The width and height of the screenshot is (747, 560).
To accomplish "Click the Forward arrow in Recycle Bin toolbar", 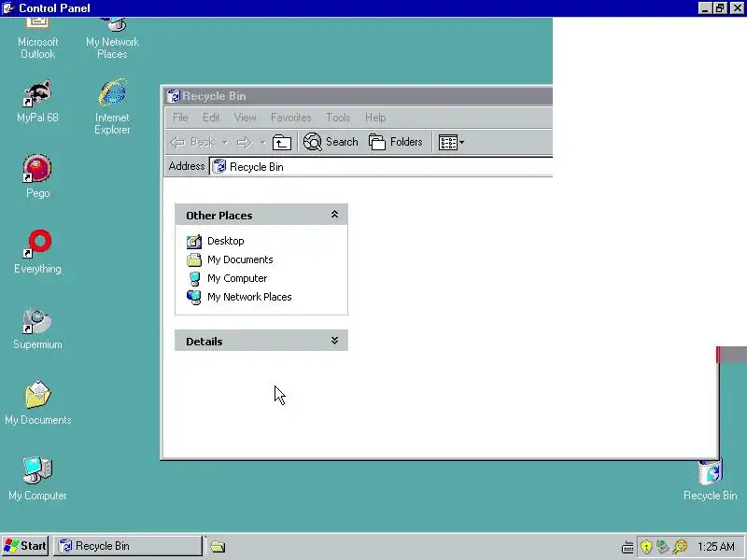I will tap(244, 142).
